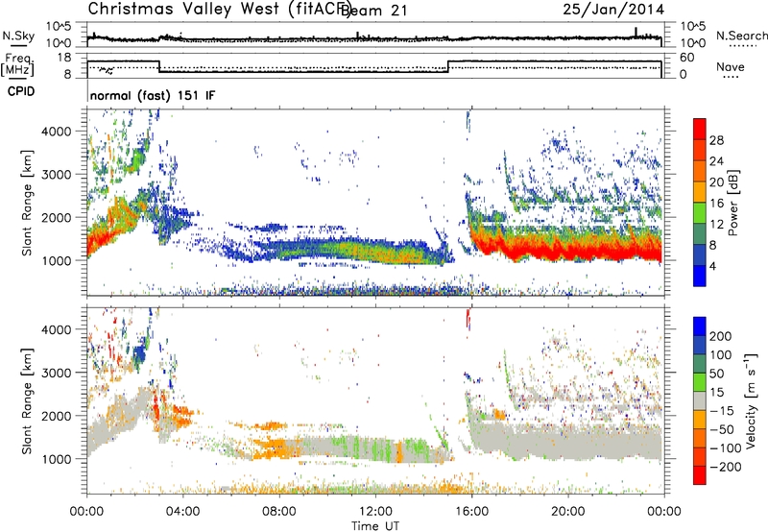
Task: Select the "20:00" time tick label
Action: [567, 512]
